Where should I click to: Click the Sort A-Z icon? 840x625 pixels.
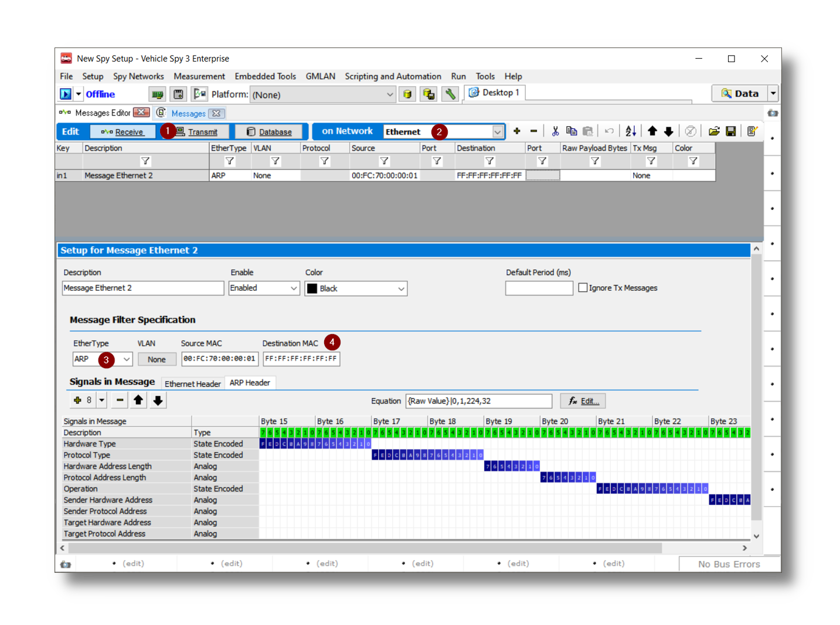[x=631, y=131]
